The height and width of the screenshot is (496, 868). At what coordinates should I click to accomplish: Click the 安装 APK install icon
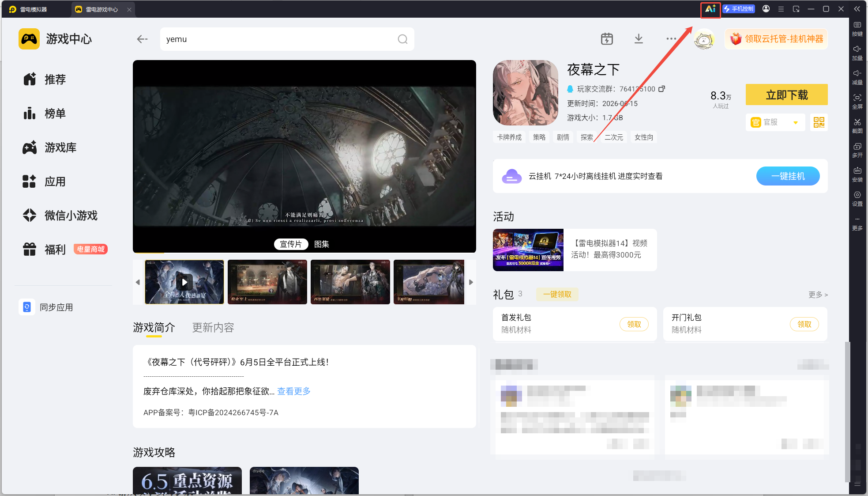tap(857, 175)
